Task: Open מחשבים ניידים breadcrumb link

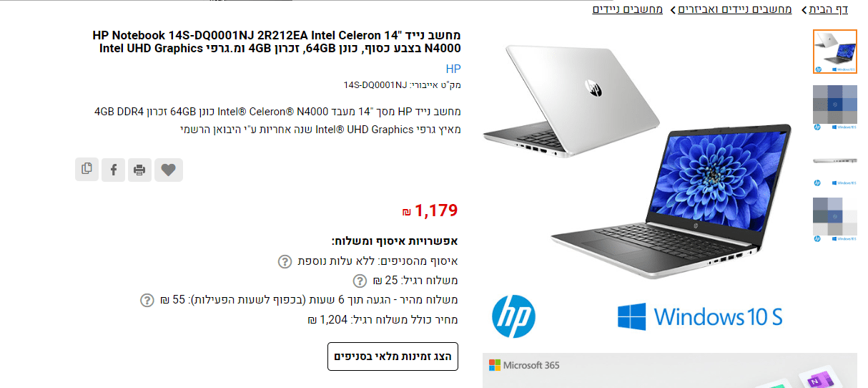Action: click(x=628, y=9)
